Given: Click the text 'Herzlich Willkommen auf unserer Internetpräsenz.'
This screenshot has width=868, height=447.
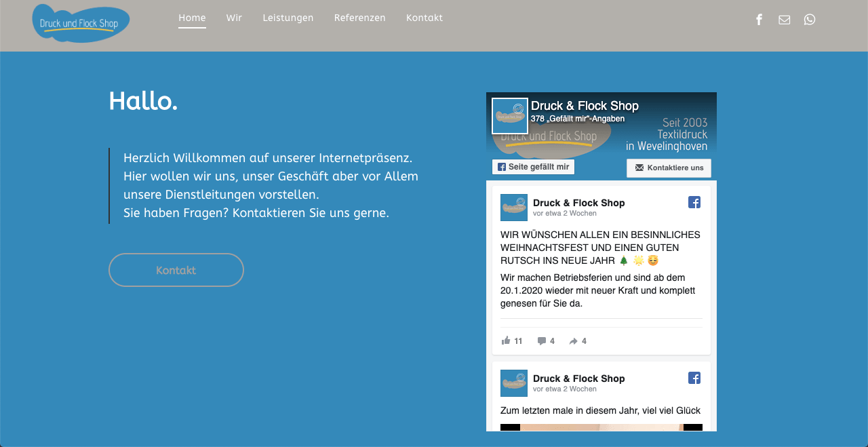Looking at the screenshot, I should [x=268, y=158].
